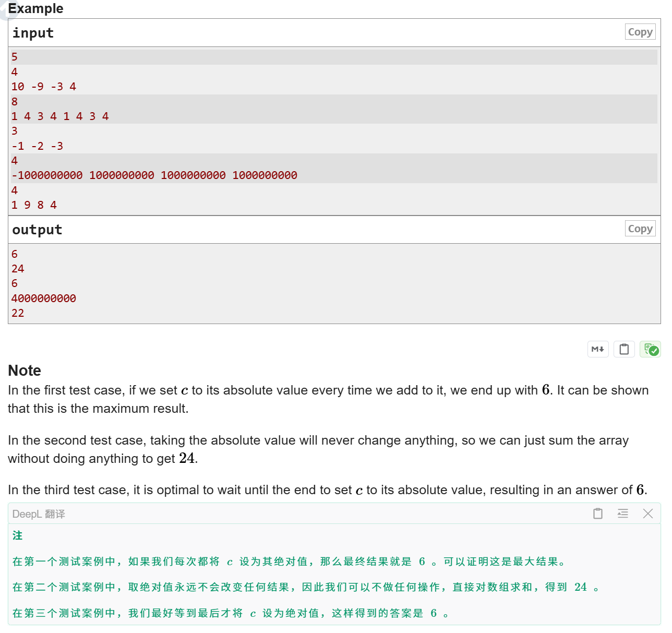
Task: Click the 'In the second test case' paragraph
Action: pyautogui.click(x=318, y=449)
